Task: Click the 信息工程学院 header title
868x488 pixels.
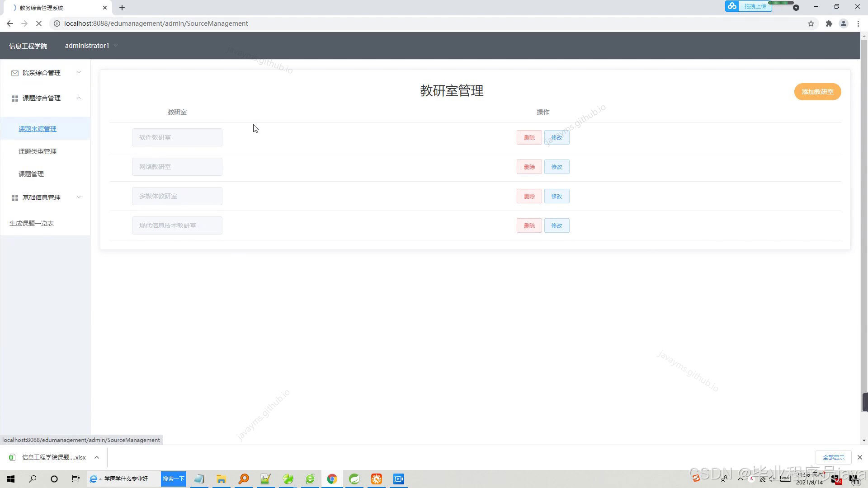Action: (28, 46)
